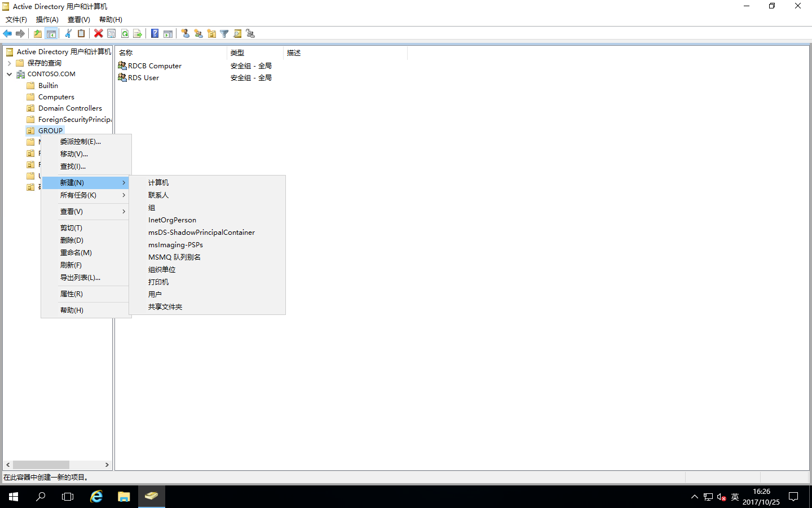Select 属性(R) in context menu

click(x=86, y=294)
